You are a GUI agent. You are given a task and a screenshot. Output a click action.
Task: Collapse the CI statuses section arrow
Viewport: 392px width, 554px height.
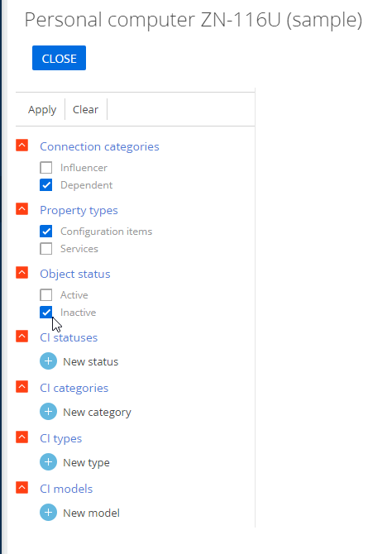tap(22, 336)
